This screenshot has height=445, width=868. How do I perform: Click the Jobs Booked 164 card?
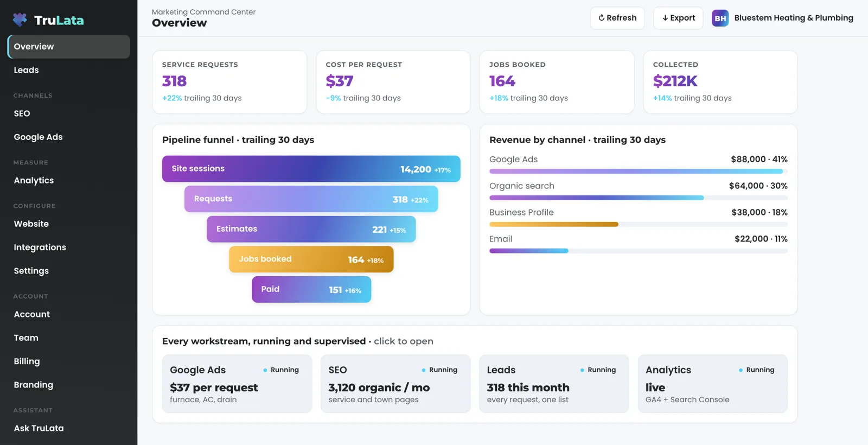click(x=557, y=82)
